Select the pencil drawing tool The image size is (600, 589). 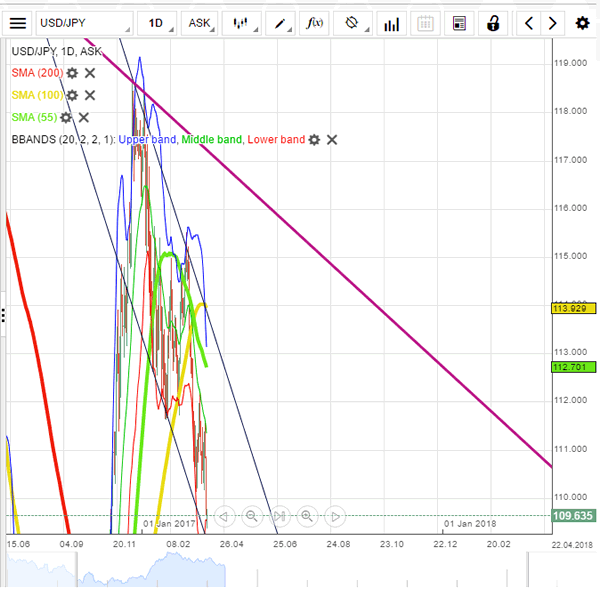pos(282,23)
